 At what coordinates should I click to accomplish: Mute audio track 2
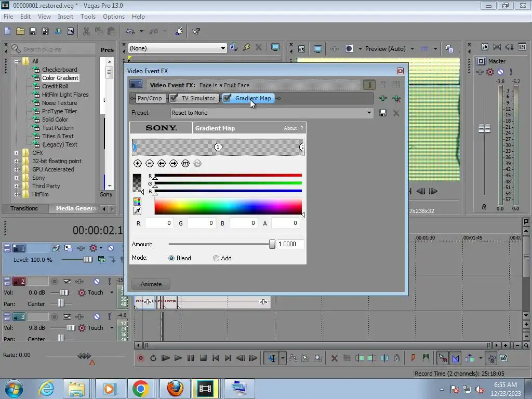[x=97, y=281]
